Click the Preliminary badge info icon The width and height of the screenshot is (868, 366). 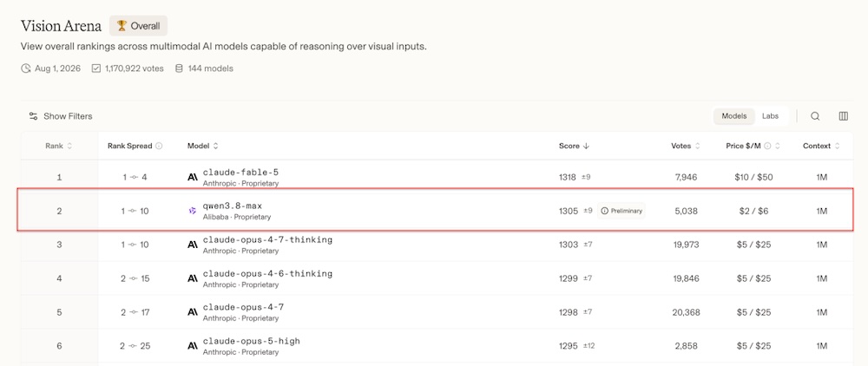click(604, 211)
